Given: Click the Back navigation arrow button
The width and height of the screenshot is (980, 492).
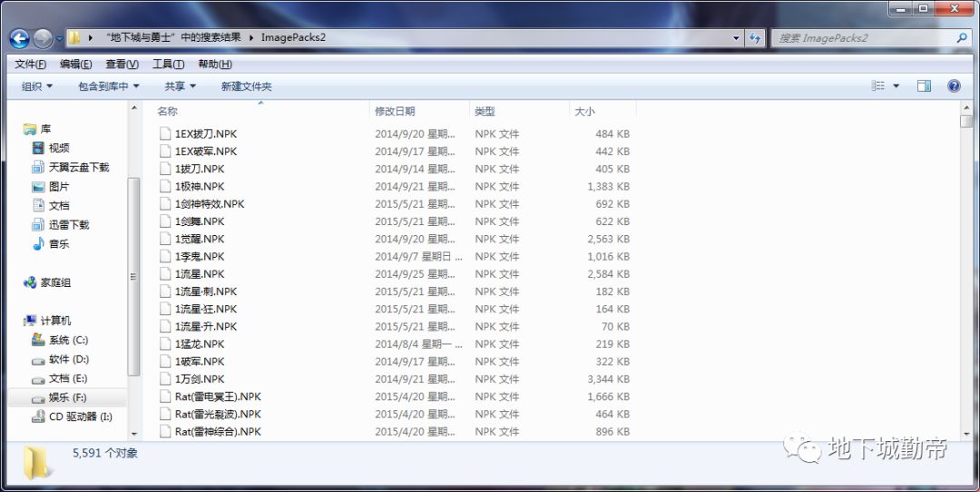Looking at the screenshot, I should coord(19,39).
